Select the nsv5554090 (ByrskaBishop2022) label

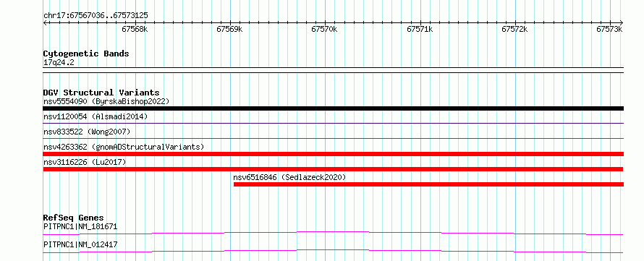[x=106, y=101]
